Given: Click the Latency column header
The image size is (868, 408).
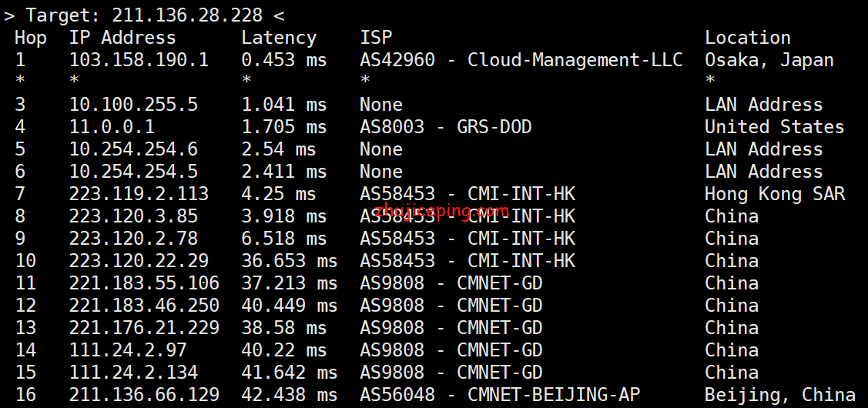Looking at the screenshot, I should point(279,38).
